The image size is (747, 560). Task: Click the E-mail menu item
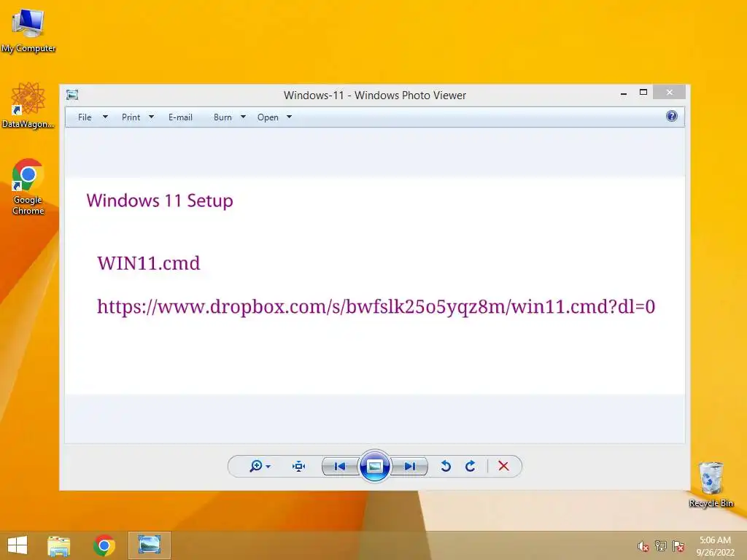click(181, 117)
